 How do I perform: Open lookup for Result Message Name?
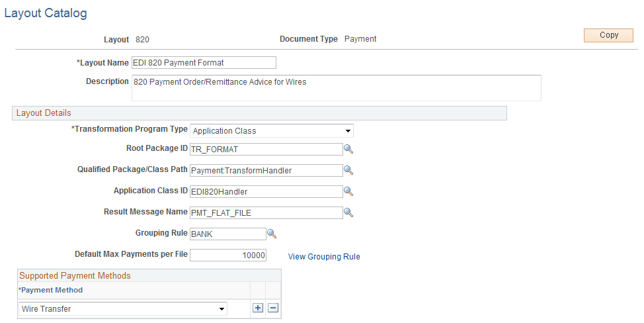(348, 213)
